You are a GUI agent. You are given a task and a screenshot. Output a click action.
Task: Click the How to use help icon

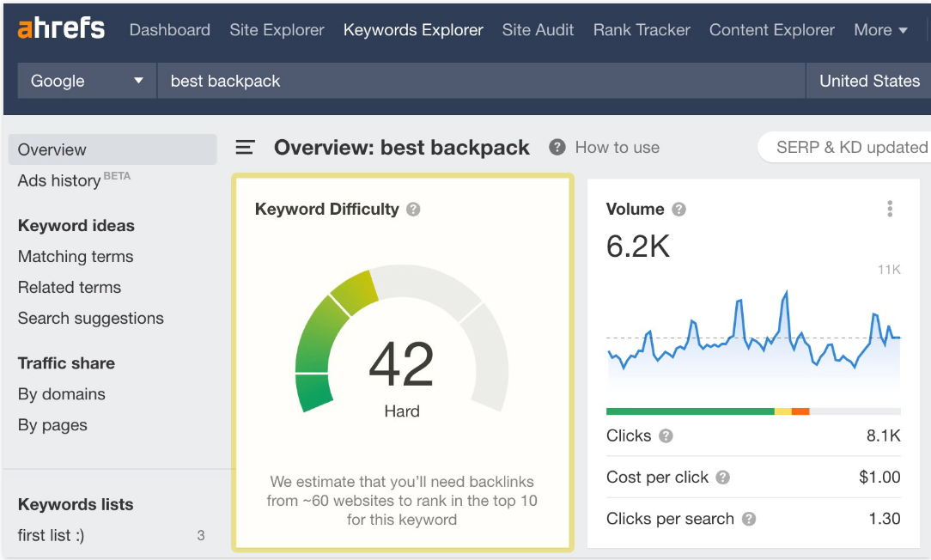click(x=557, y=147)
